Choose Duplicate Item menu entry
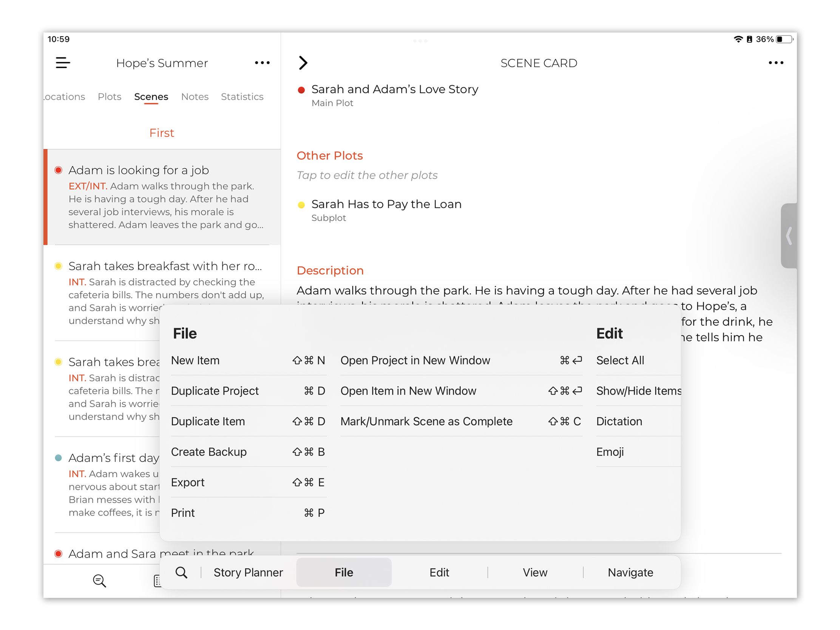840x630 pixels. click(x=249, y=421)
